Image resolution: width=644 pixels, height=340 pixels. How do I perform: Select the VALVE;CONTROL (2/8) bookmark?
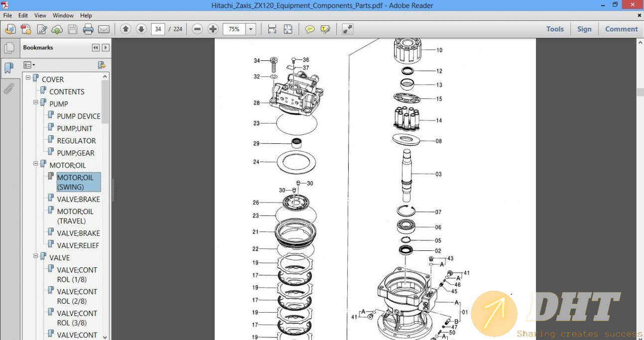click(x=77, y=296)
